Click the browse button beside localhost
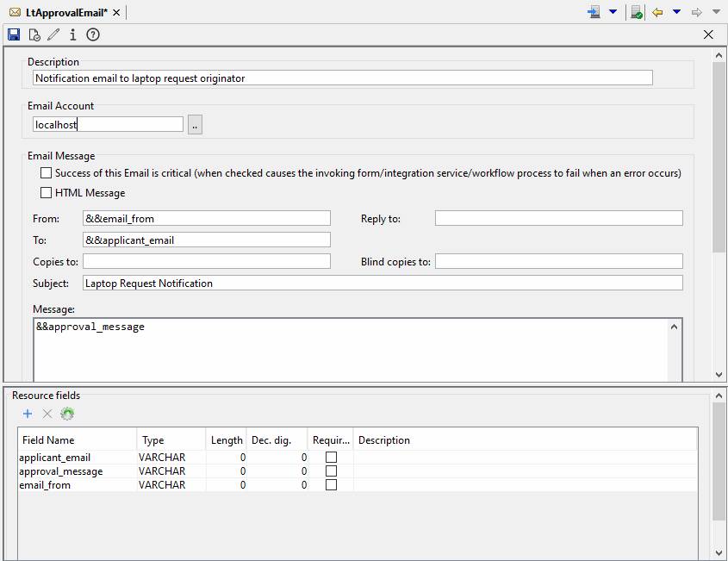 click(x=195, y=125)
